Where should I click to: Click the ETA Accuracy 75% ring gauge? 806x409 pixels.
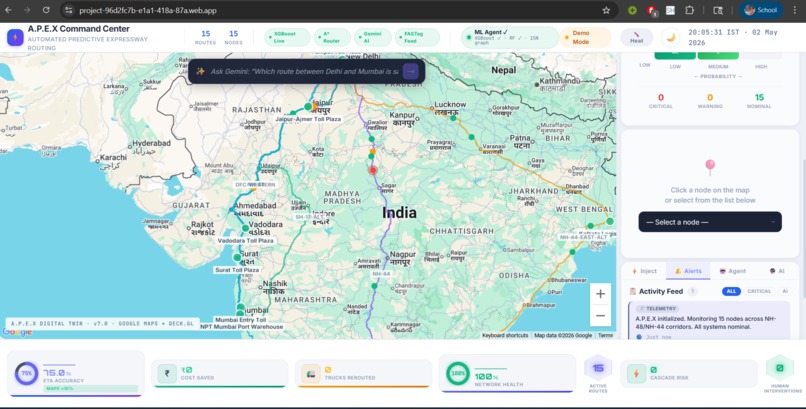coord(26,374)
